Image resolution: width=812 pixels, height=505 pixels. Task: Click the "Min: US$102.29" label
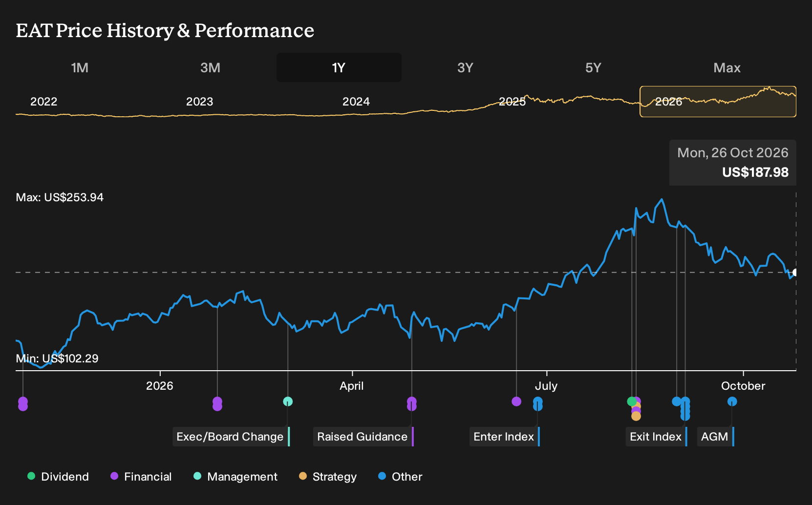pyautogui.click(x=57, y=358)
